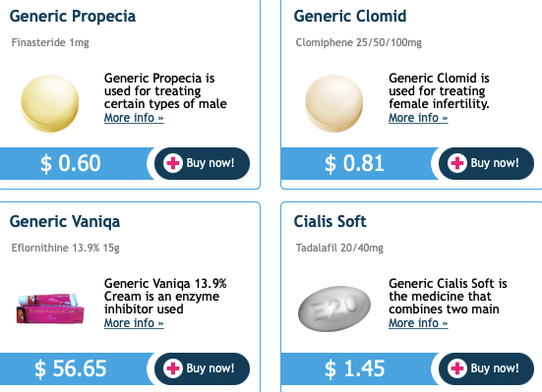This screenshot has height=392, width=542.
Task: Click the gray E20 Cialis Soft pill image
Action: tap(334, 308)
